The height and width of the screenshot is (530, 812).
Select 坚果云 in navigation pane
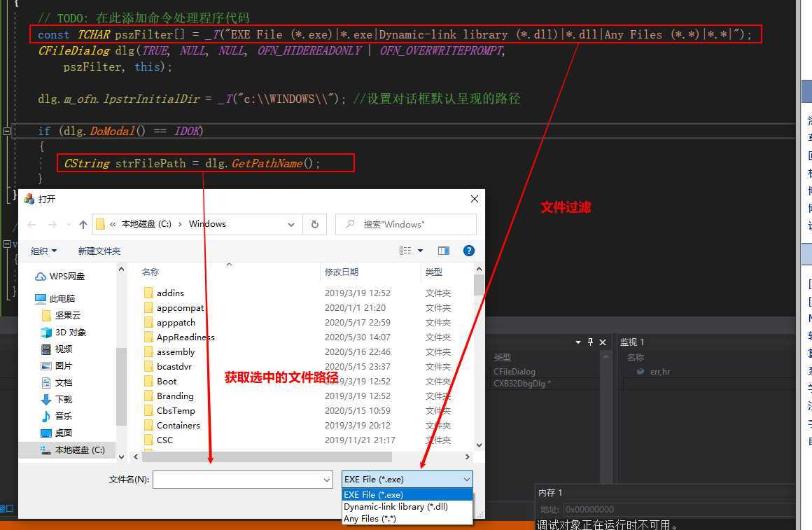click(61, 315)
